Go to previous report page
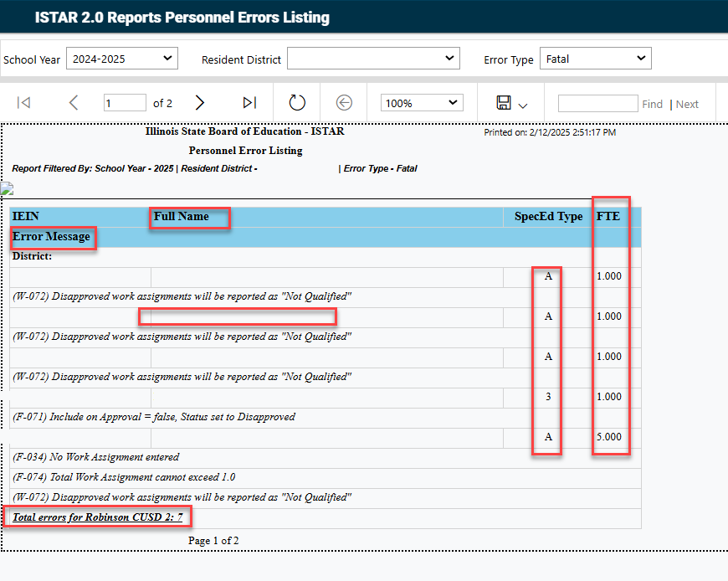Viewport: 728px width, 581px height. [x=74, y=102]
